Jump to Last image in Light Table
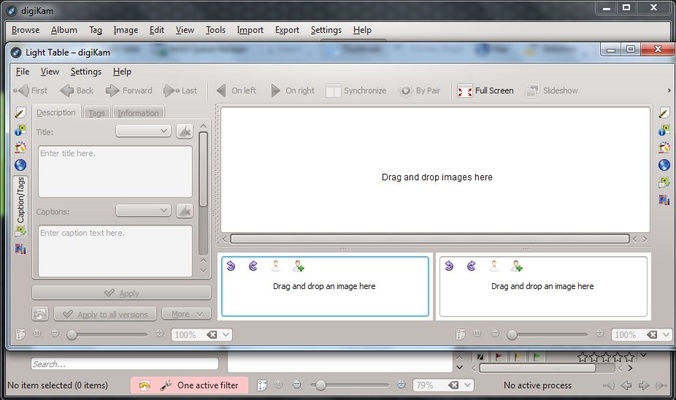 tap(180, 91)
